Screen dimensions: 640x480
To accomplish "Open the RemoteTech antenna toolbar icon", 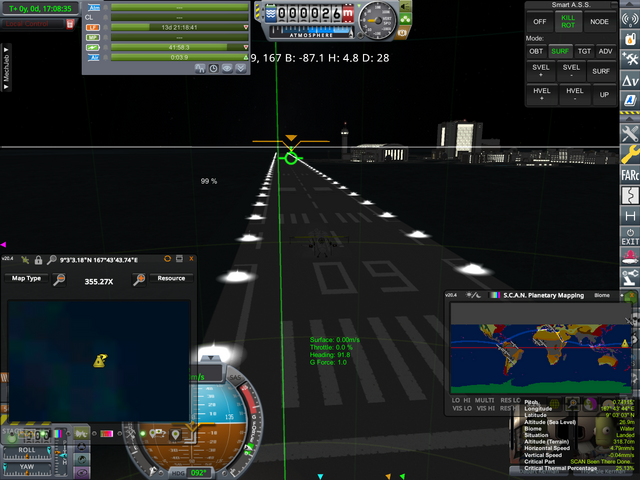I will tap(630, 19).
